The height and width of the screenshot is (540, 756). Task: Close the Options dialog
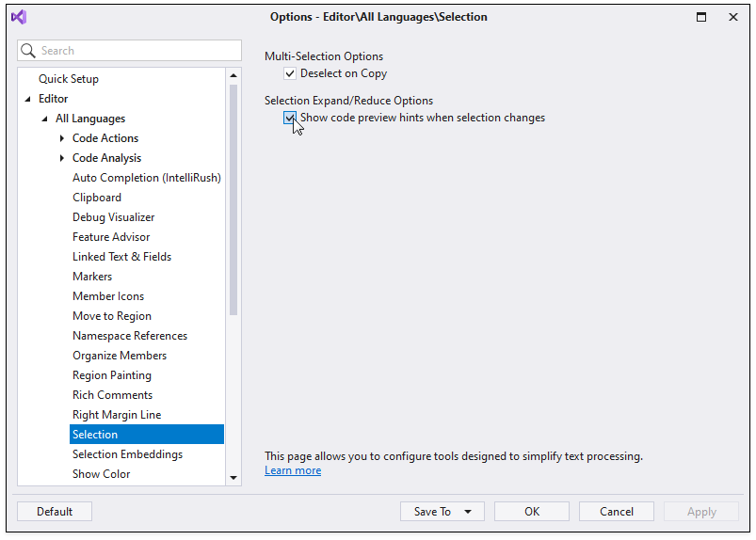pos(732,17)
